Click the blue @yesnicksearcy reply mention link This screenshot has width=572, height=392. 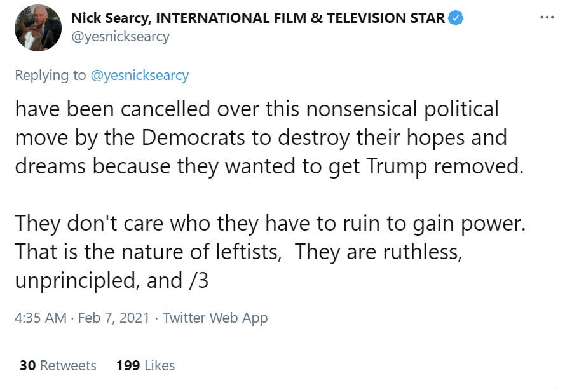(140, 75)
